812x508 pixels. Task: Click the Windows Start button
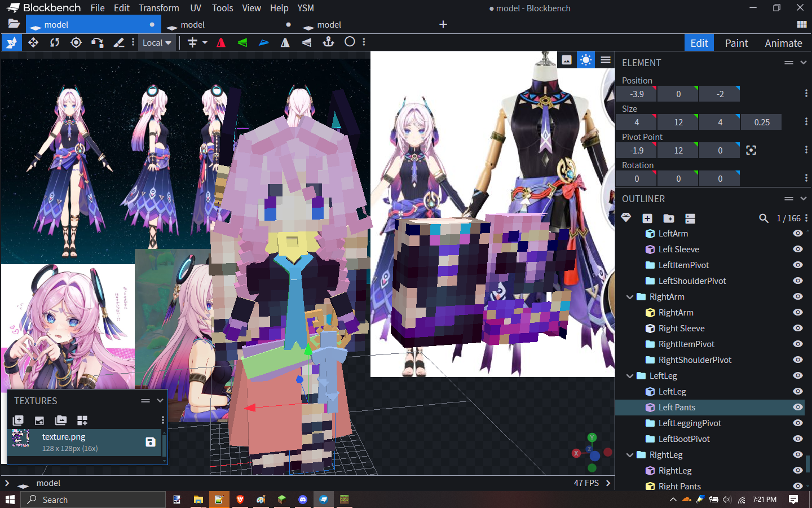pyautogui.click(x=10, y=500)
